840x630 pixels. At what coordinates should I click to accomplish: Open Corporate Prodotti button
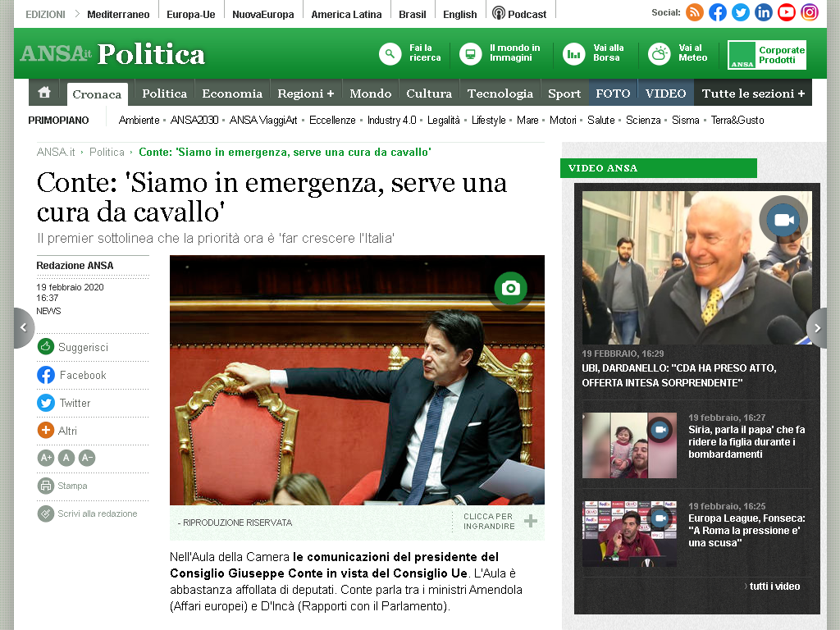click(x=767, y=55)
